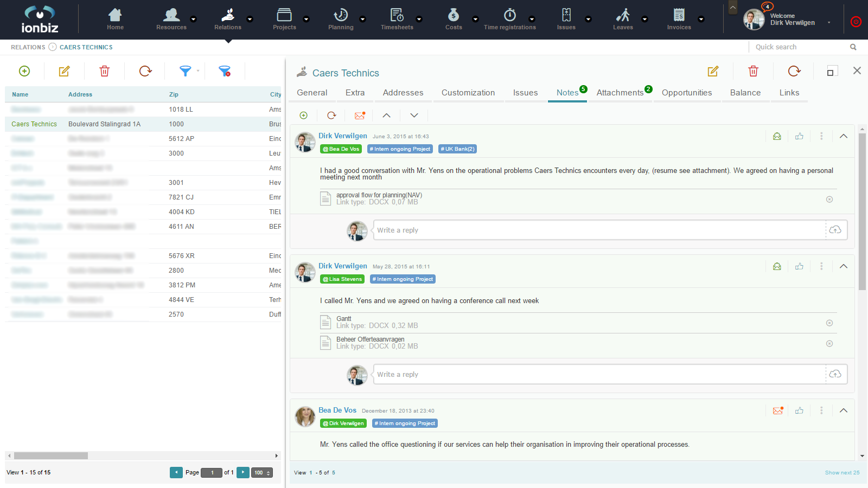This screenshot has height=488, width=868.
Task: Switch to the Opportunities tab
Action: point(687,93)
